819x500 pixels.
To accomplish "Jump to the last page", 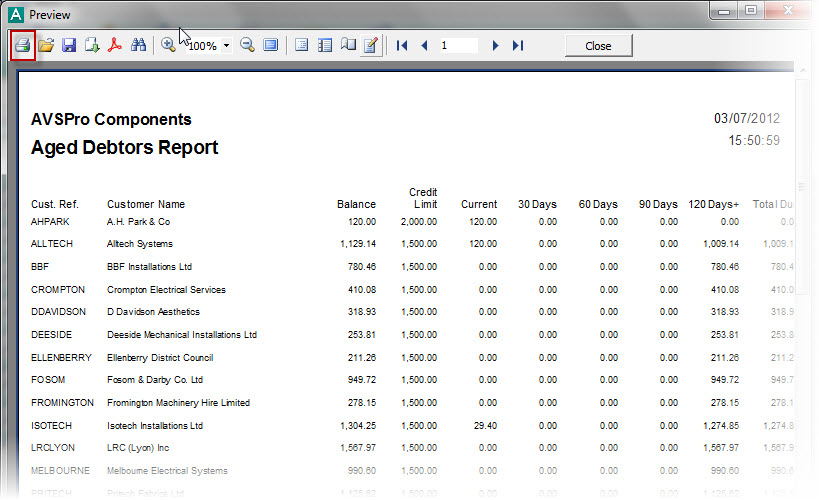I will pyautogui.click(x=517, y=46).
